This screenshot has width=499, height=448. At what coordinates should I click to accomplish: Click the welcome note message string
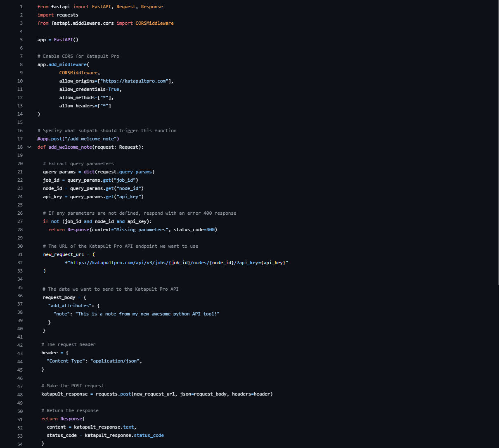[x=147, y=314]
